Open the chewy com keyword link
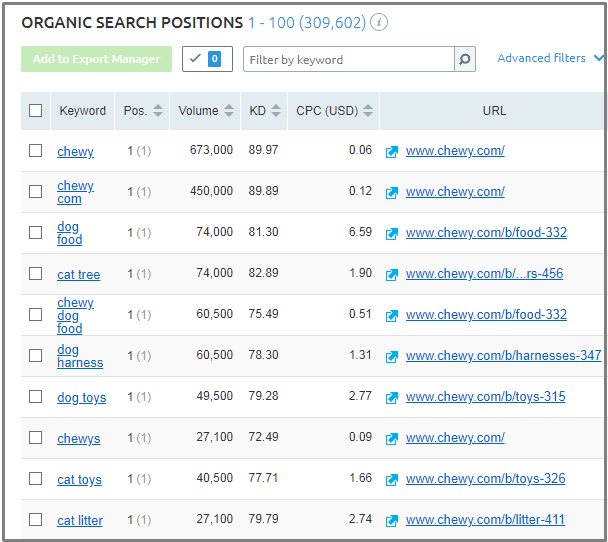Viewport: 608px width, 542px height. [x=75, y=192]
